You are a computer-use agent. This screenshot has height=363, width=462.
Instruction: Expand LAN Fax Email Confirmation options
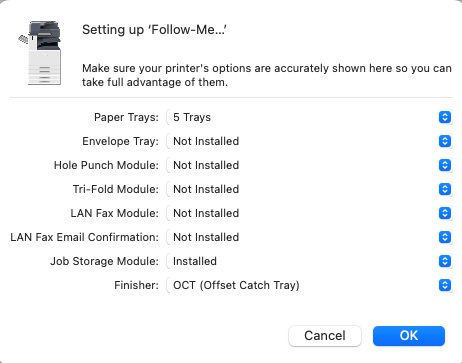click(309, 237)
